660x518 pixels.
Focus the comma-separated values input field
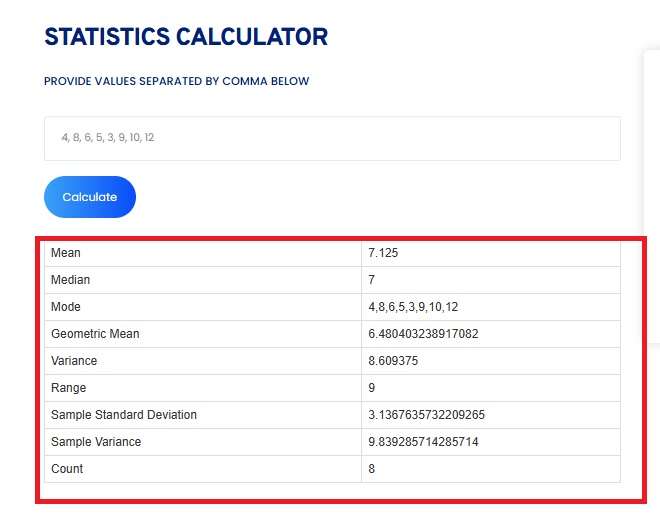click(x=332, y=138)
